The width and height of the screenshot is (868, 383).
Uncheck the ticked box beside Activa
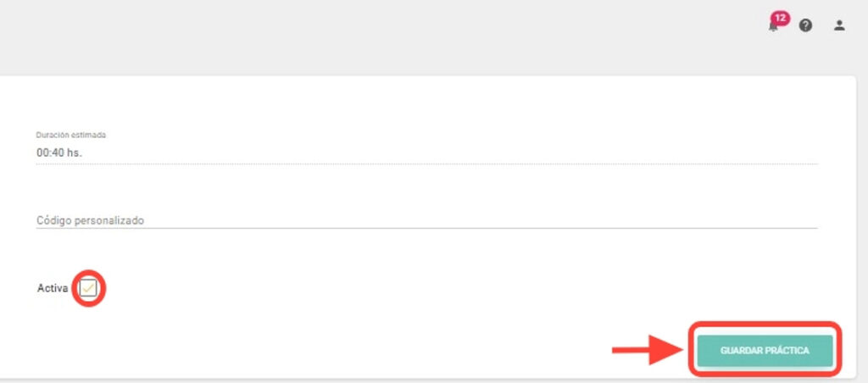click(88, 288)
